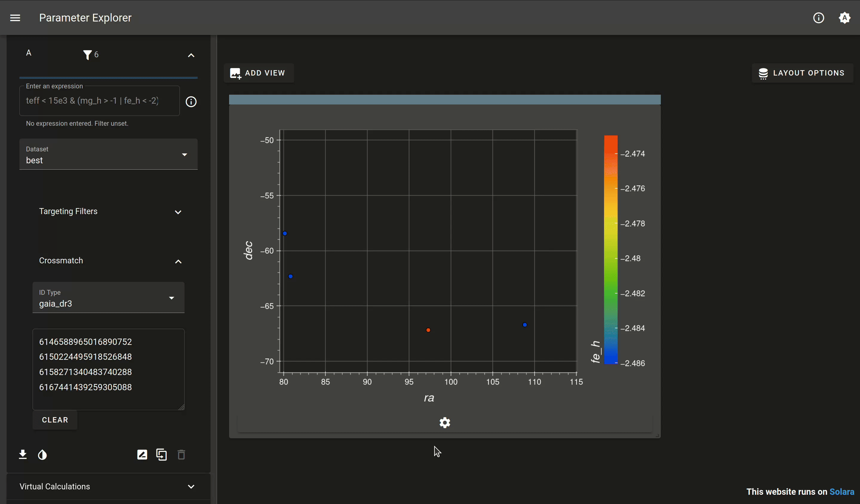Click the Parameter Explorer title
Viewport: 860px width, 504px height.
pos(85,18)
